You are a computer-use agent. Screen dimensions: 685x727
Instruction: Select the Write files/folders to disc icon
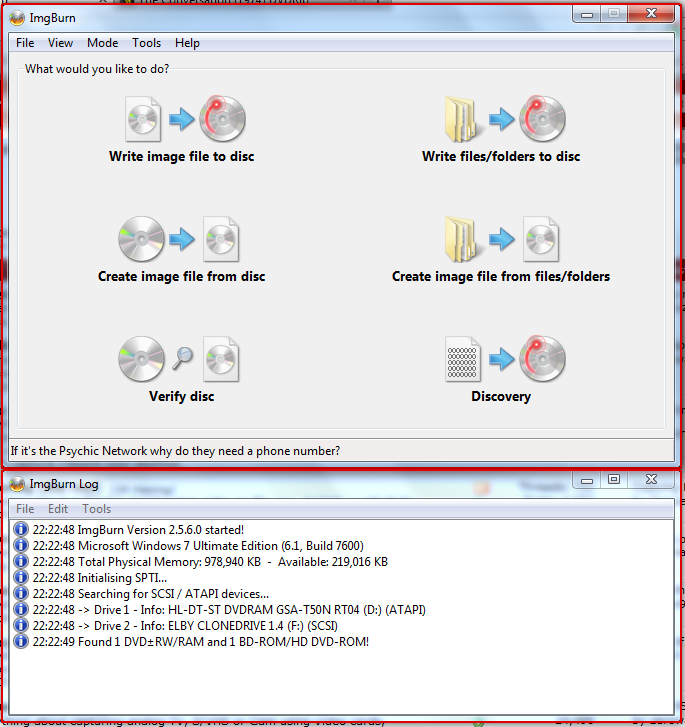point(505,119)
